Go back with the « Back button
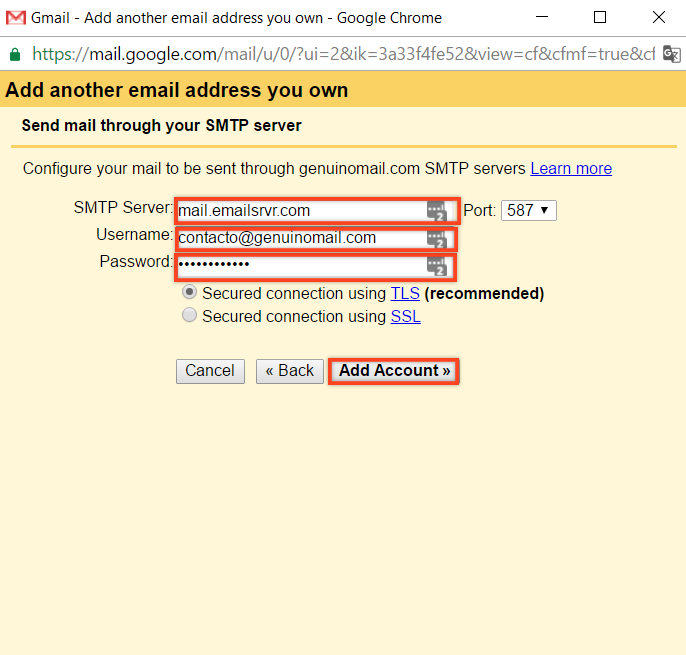 [290, 371]
